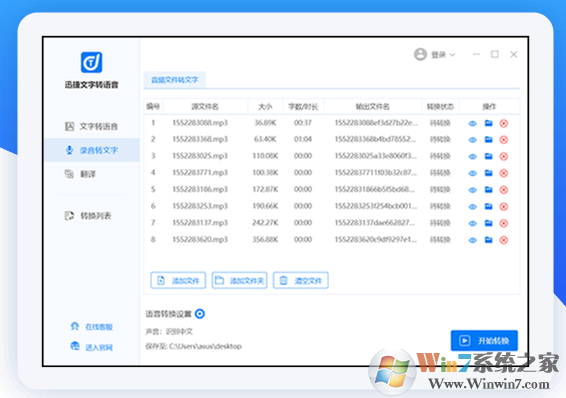Delete 1552283771.mp3 using red X icon
This screenshot has height=398, width=566.
click(x=504, y=173)
